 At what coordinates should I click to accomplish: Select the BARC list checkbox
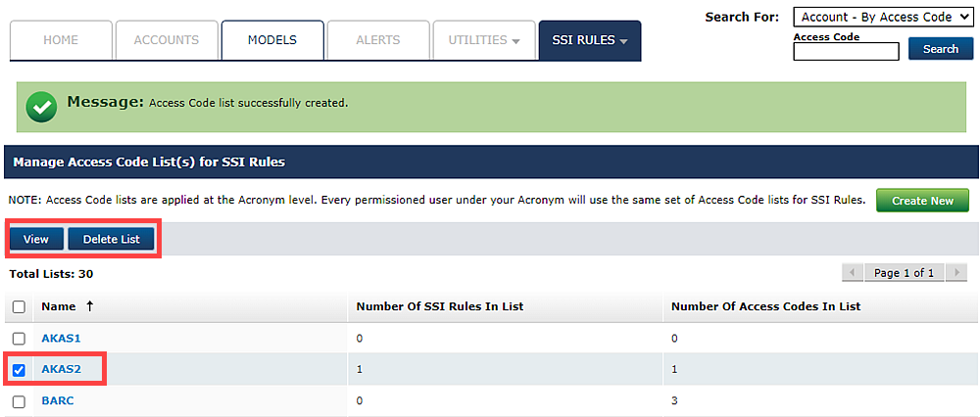(19, 401)
